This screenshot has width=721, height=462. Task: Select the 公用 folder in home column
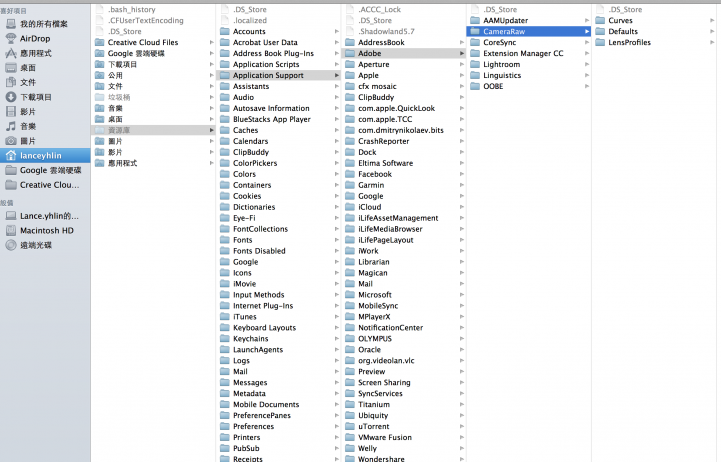tap(154, 75)
